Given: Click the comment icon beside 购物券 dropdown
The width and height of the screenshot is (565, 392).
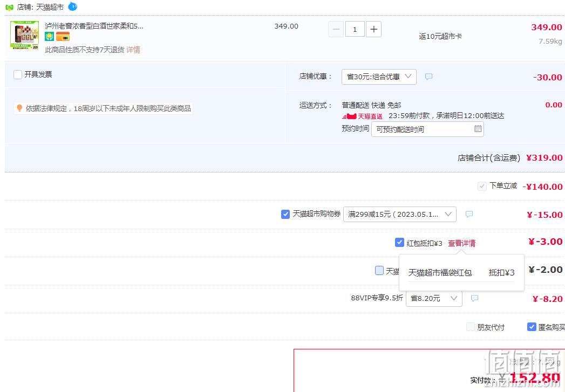Looking at the screenshot, I should click(x=469, y=214).
